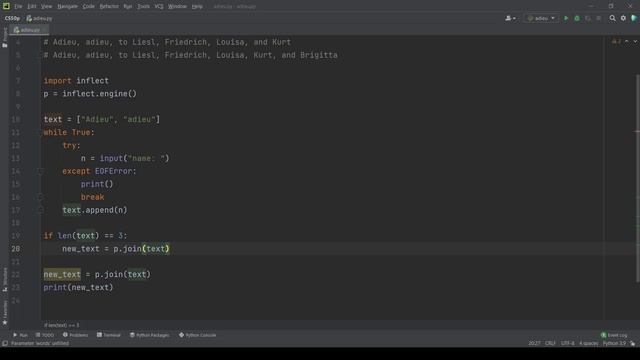The width and height of the screenshot is (640, 360).
Task: Open the user account icon menu
Action: tap(510, 18)
